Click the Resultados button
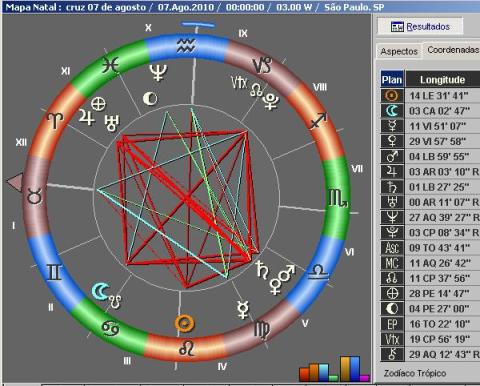The width and height of the screenshot is (480, 386). click(x=420, y=26)
